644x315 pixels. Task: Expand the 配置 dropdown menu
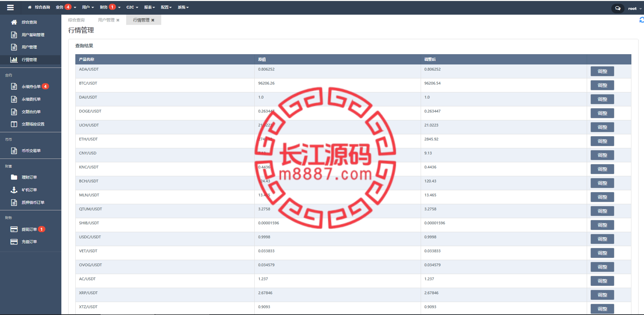[166, 7]
